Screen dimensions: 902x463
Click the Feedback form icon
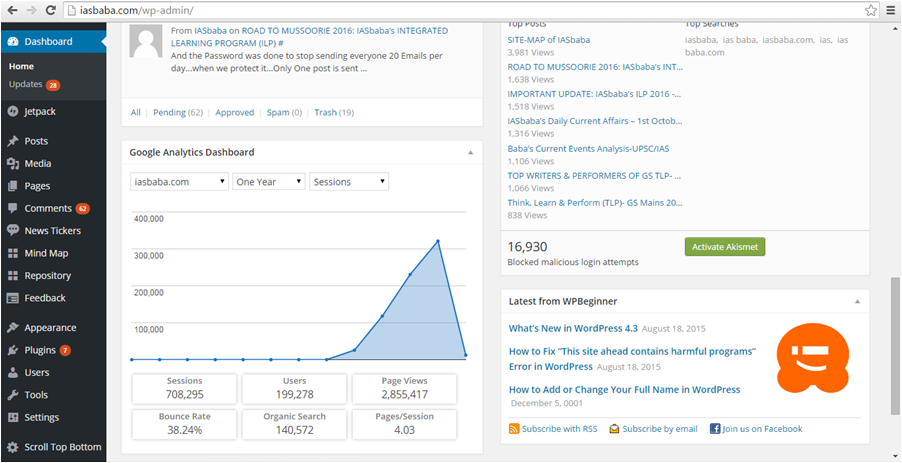13,298
